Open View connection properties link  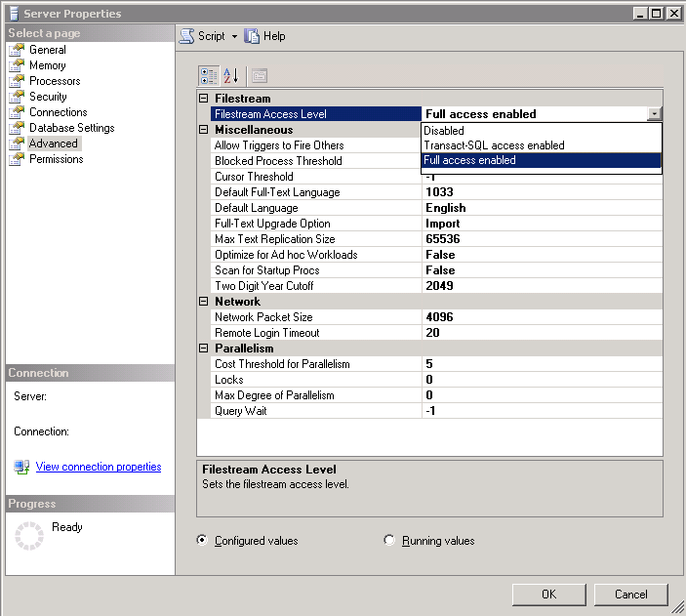[x=99, y=467]
